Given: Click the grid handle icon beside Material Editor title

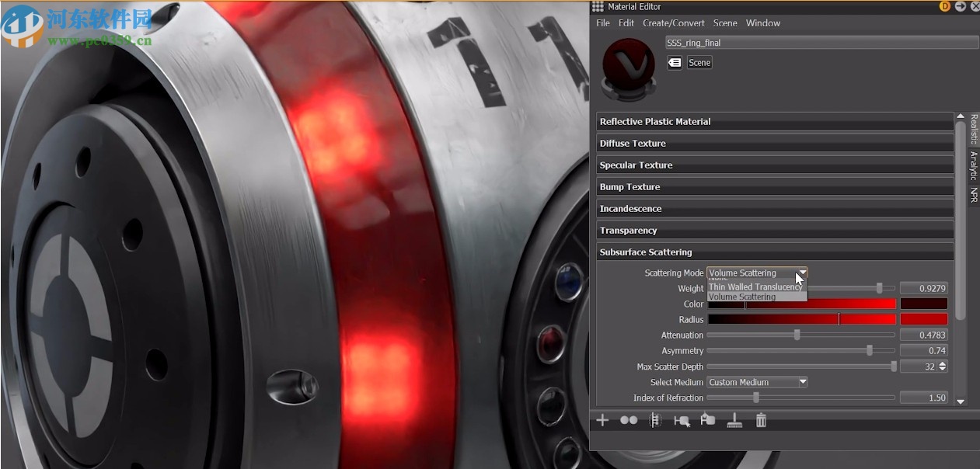Looking at the screenshot, I should [597, 6].
